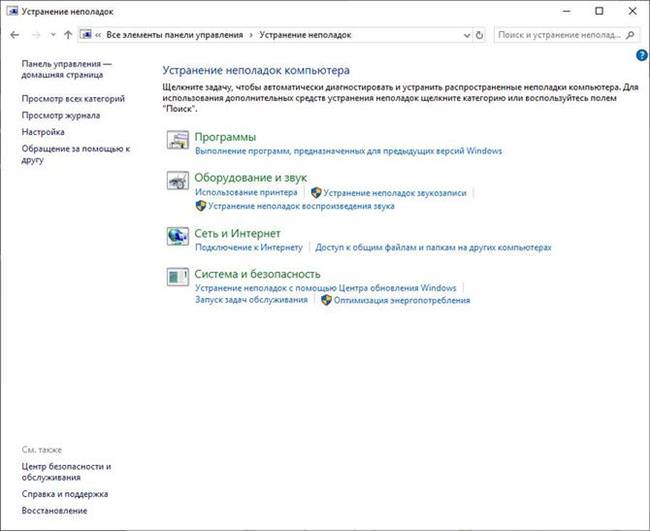Go forward with the right arrow button
Viewport: 650px width, 531px height.
[x=36, y=35]
